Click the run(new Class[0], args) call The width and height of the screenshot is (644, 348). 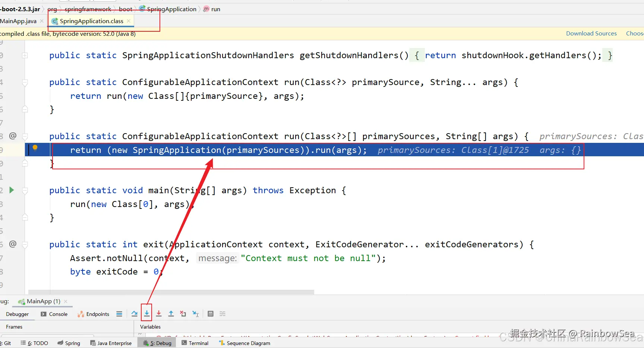click(132, 204)
